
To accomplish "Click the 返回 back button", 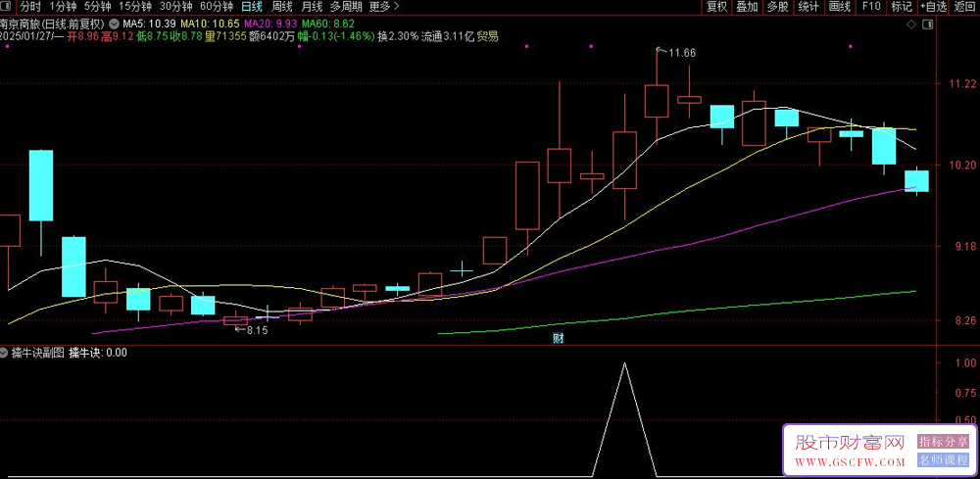I will click(x=964, y=7).
